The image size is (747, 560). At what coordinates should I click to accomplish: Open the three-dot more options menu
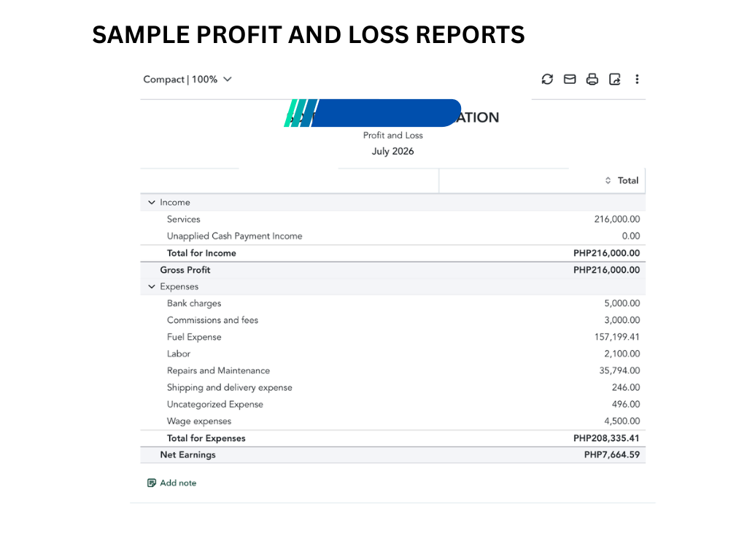point(637,79)
